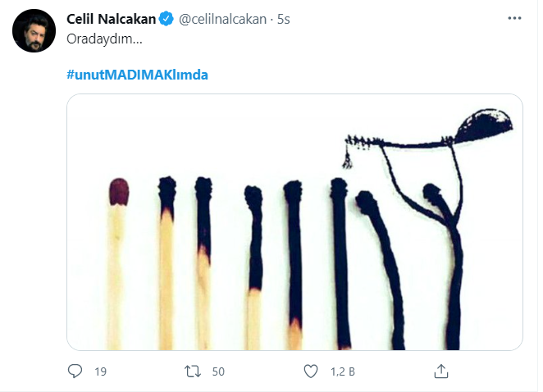The height and width of the screenshot is (392, 543).
Task: Open Celil Nalcakan's profile avatar
Action: [x=33, y=33]
